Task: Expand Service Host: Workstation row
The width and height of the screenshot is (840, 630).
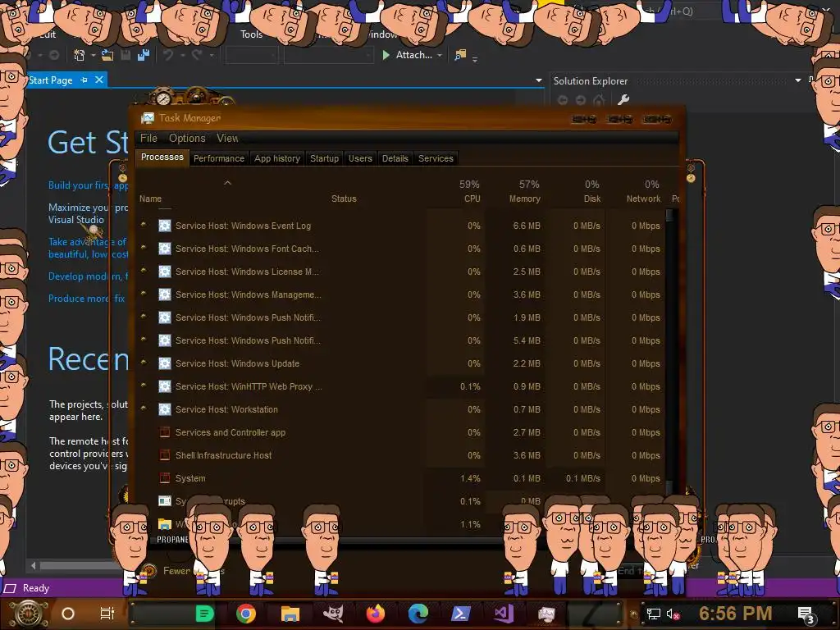Action: point(144,409)
